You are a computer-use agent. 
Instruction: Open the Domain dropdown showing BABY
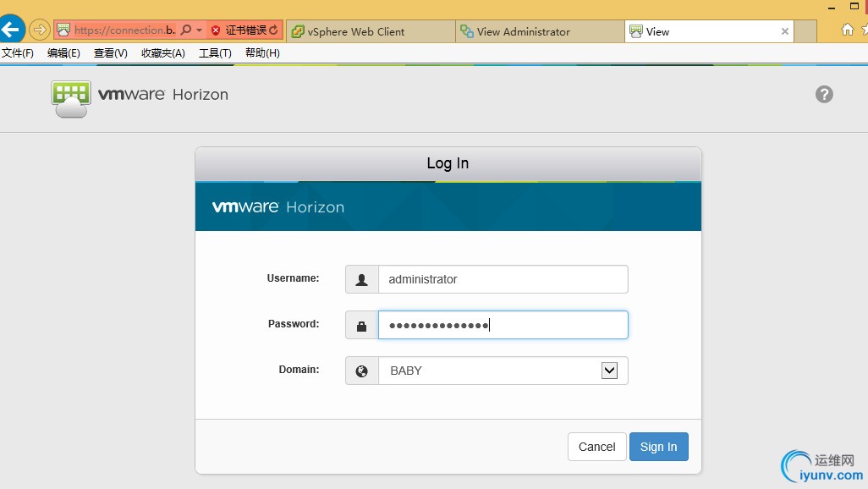(x=503, y=371)
